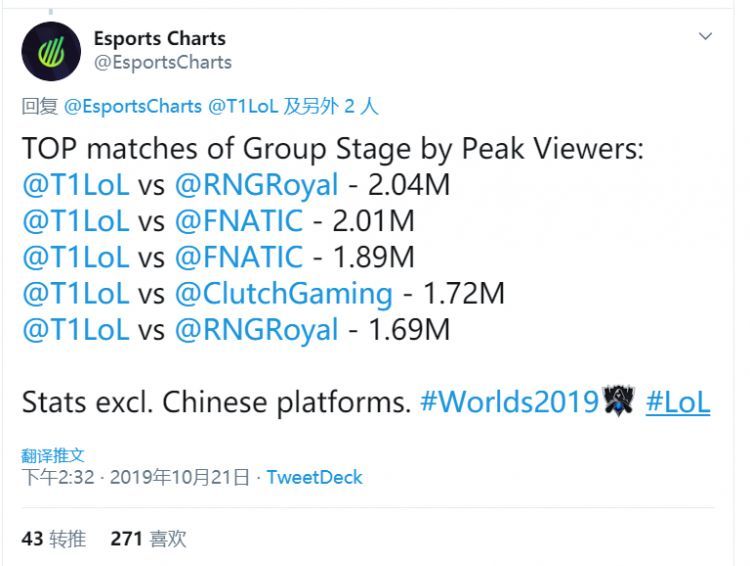Open the TweetDeck source link
Viewport: 750px width, 566px height.
coord(314,477)
